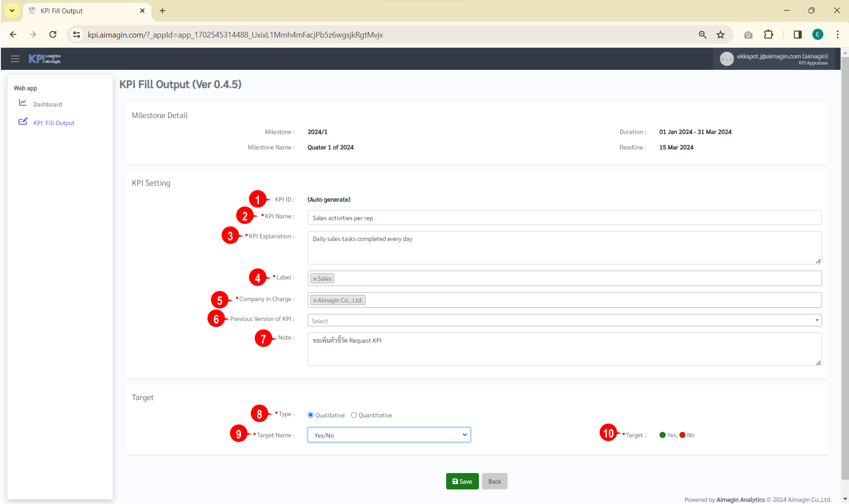
Task: Click the KPI Fill Output edit icon
Action: 23,122
